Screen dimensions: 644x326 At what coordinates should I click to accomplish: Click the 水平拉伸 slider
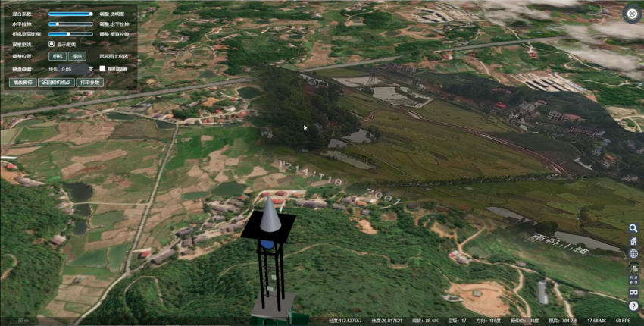[x=70, y=24]
